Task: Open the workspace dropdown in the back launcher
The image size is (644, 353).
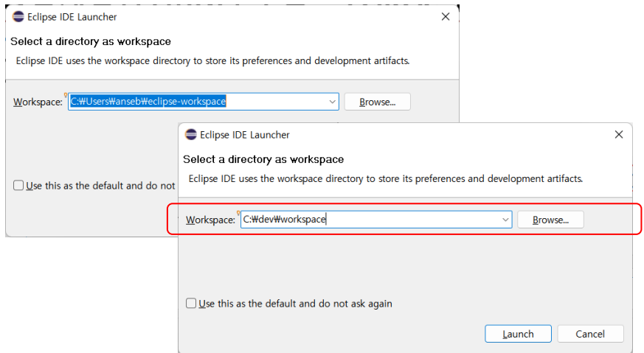Action: tap(332, 102)
